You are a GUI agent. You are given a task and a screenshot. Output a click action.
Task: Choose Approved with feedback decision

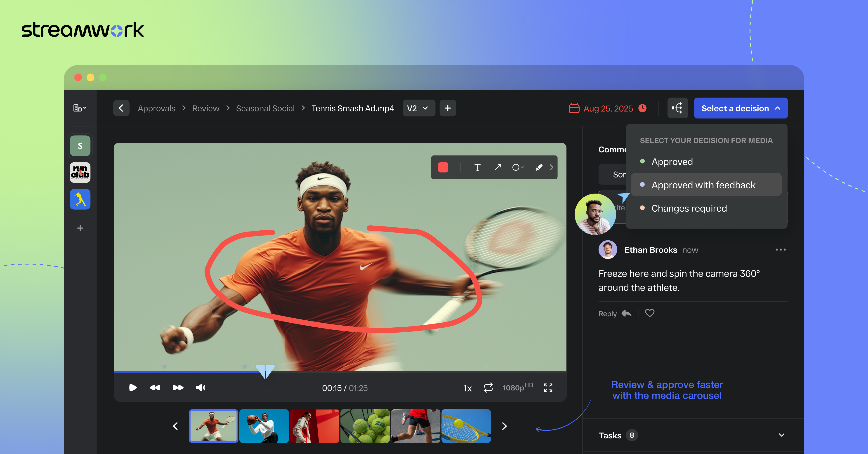[x=703, y=185]
